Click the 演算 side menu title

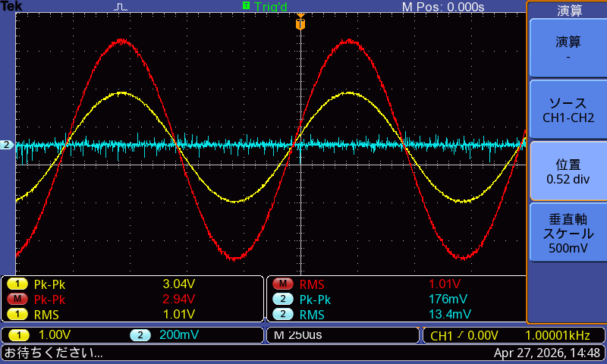tap(569, 10)
